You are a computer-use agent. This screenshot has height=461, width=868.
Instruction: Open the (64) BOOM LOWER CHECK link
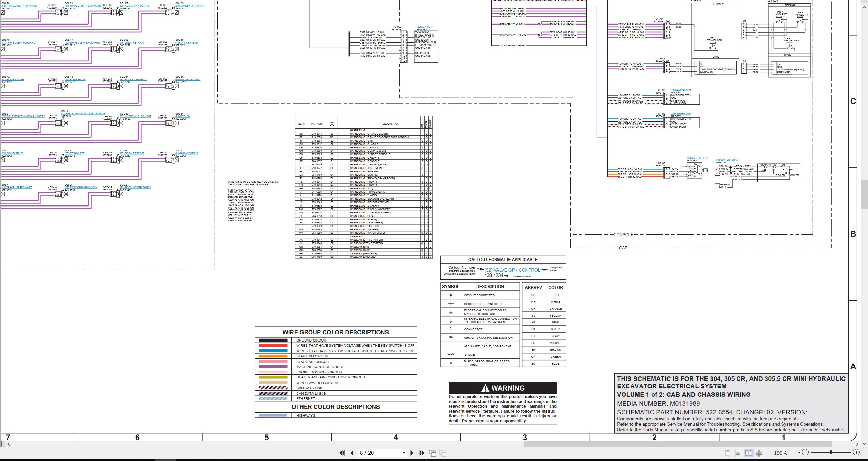tap(136, 188)
